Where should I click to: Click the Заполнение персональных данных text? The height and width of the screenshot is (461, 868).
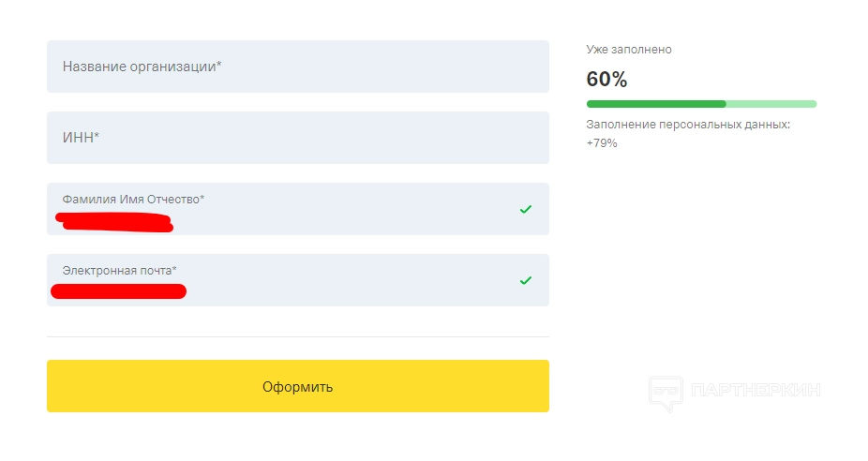(x=688, y=125)
